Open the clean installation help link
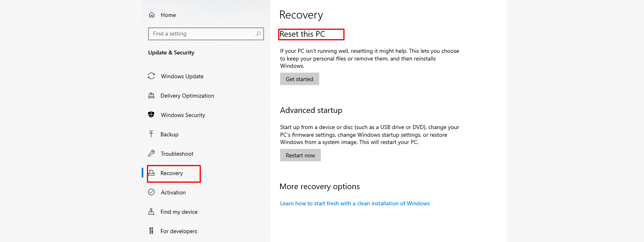The height and width of the screenshot is (242, 644). (355, 203)
